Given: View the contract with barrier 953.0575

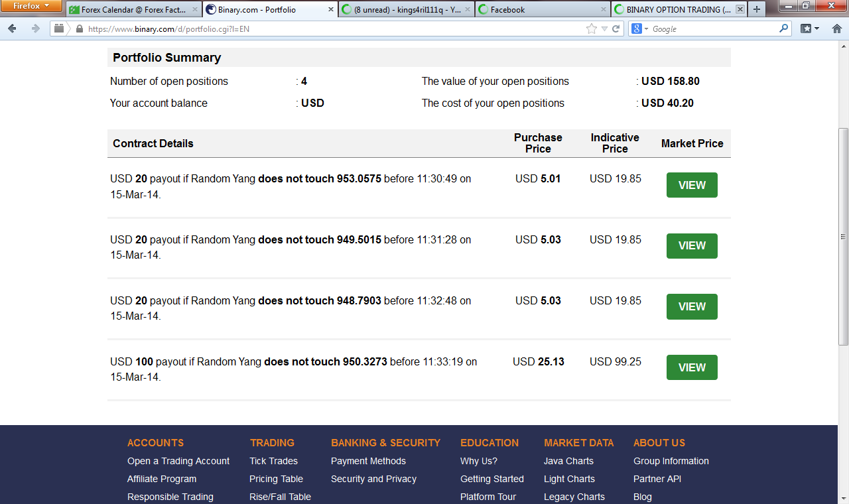Looking at the screenshot, I should pyautogui.click(x=692, y=185).
